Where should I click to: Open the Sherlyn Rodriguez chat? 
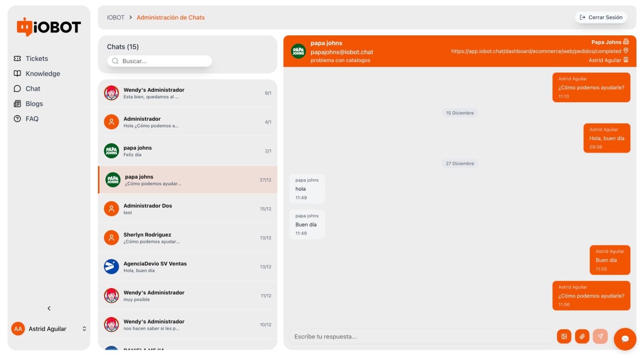tap(188, 238)
